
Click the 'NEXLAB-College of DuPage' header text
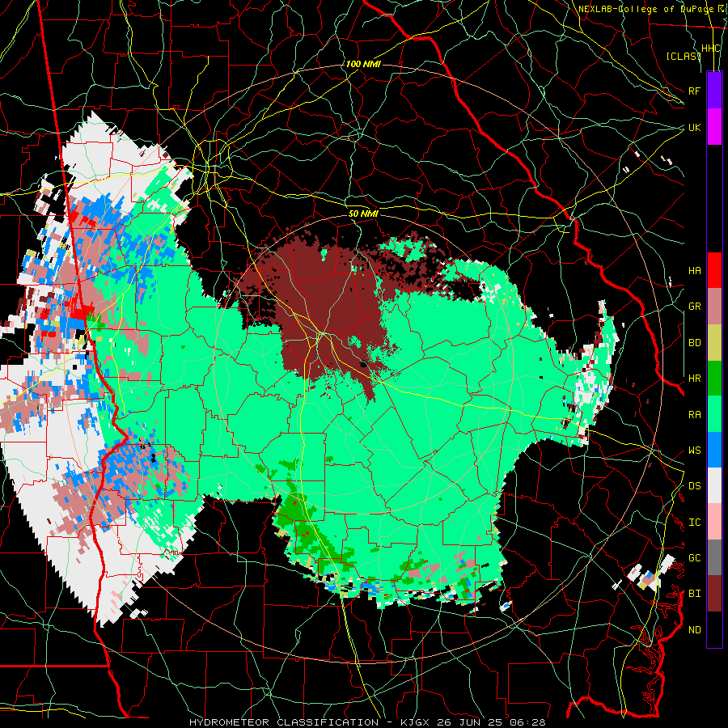pyautogui.click(x=645, y=9)
